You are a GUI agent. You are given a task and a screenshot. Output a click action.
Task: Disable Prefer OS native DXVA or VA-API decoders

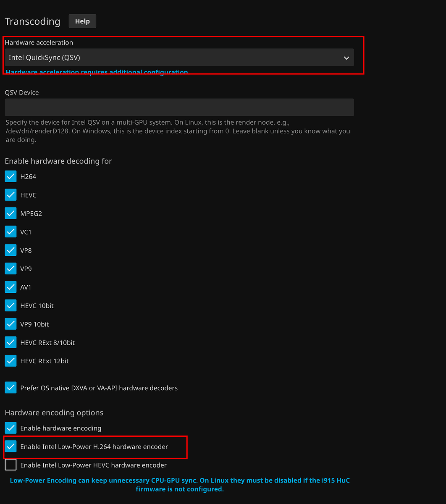11,388
